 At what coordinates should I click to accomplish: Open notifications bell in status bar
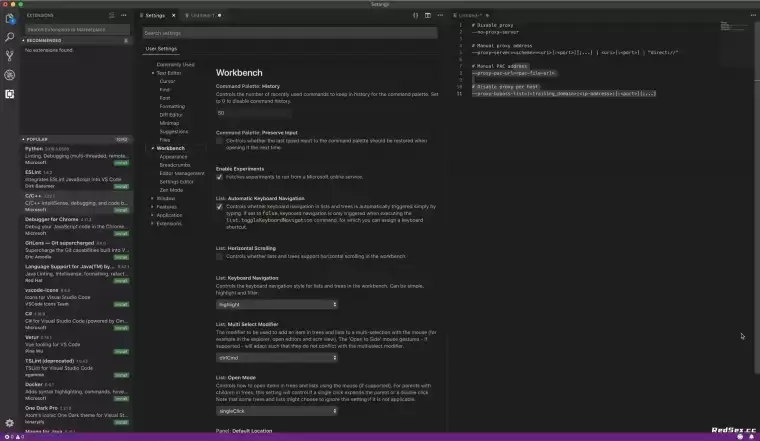pyautogui.click(x=751, y=437)
